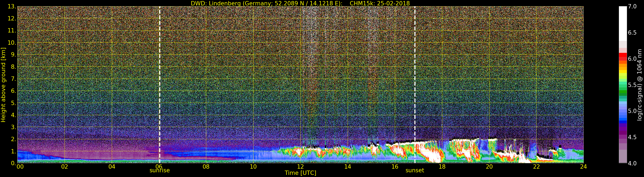Click the 'sunset' label below the time axis
Viewport: 644px width, 177px height.
pos(415,171)
